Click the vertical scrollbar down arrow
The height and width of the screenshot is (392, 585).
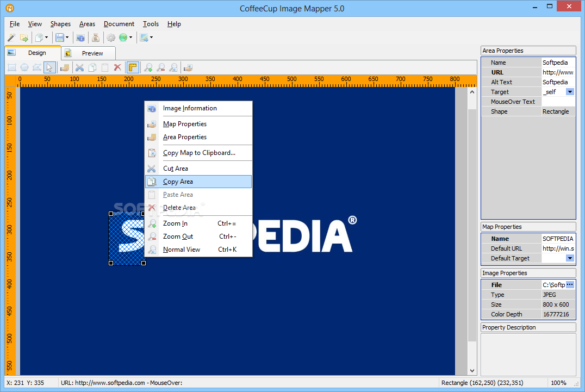tap(472, 370)
